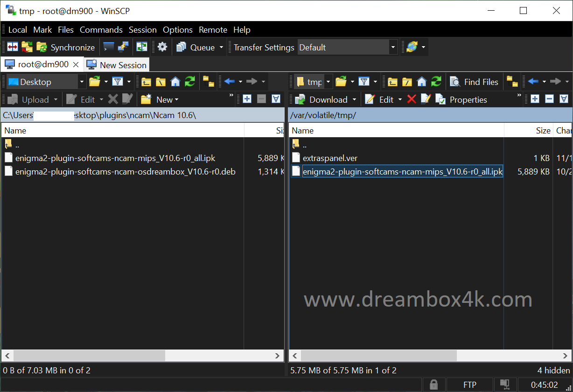Screen dimensions: 573x392
Task: Toggle the local directory tree icon
Action: point(208,82)
